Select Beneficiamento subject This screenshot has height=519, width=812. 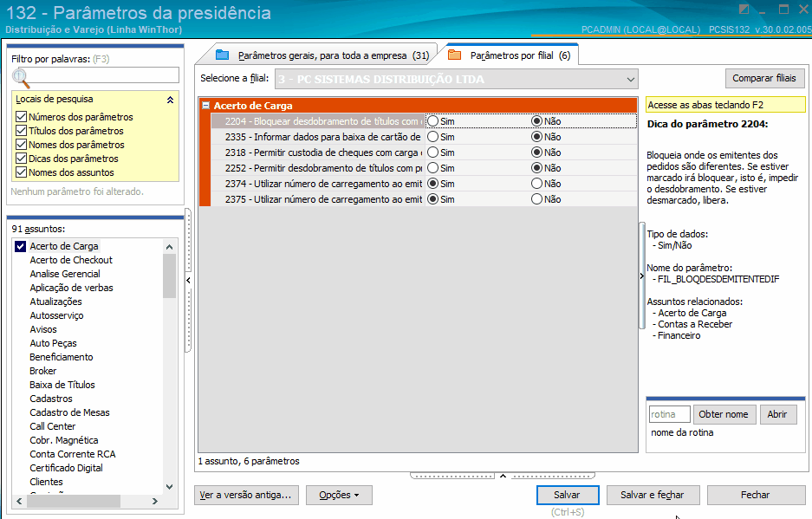point(62,357)
